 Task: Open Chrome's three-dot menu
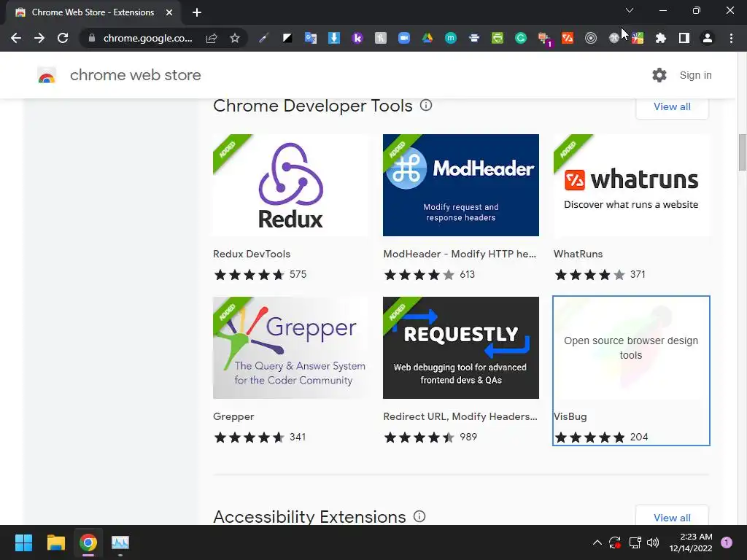(731, 38)
